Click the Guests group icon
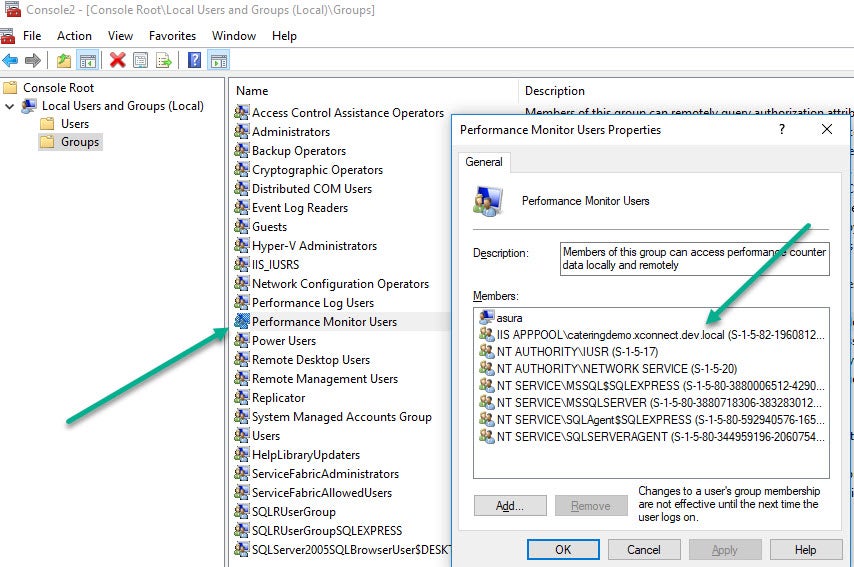The image size is (854, 567). [242, 226]
